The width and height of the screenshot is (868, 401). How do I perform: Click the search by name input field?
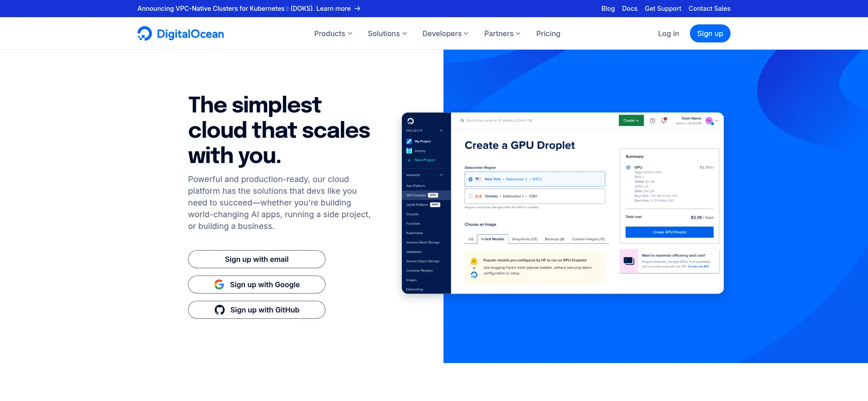click(499, 121)
